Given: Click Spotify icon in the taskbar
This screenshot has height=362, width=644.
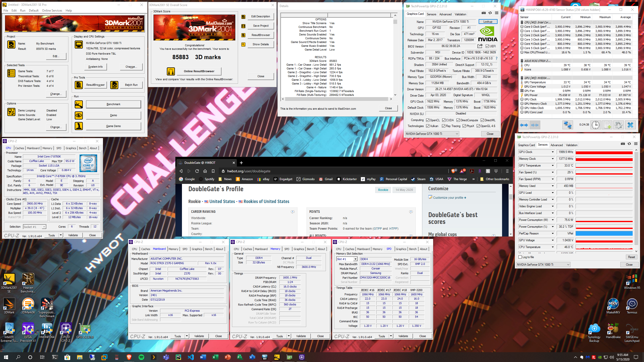Looking at the screenshot, I should click(141, 357).
